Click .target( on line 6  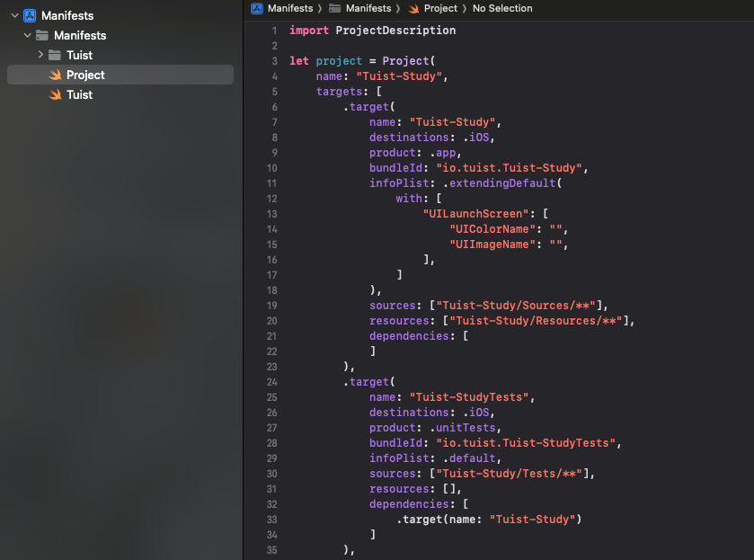[368, 107]
